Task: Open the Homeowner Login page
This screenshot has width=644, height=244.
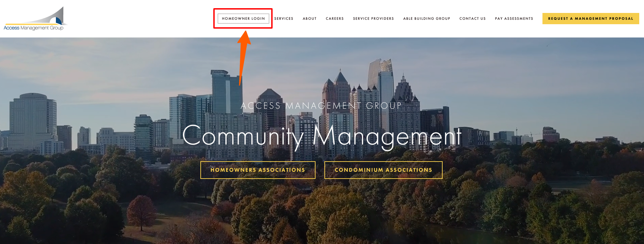Action: [243, 18]
